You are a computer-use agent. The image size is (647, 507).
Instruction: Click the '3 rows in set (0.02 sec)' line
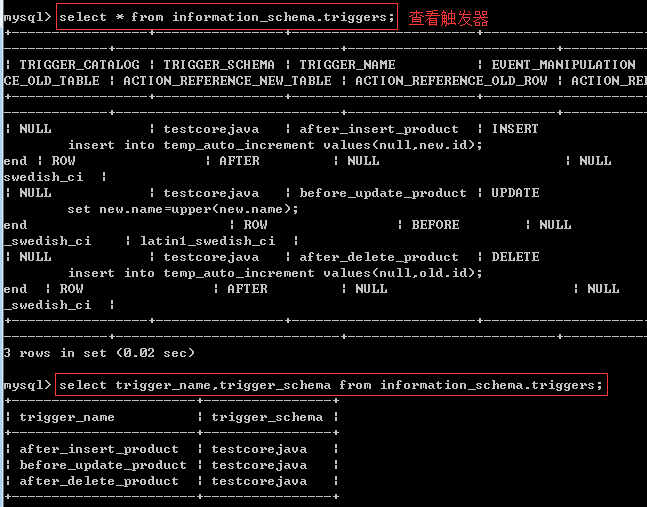[x=99, y=353]
